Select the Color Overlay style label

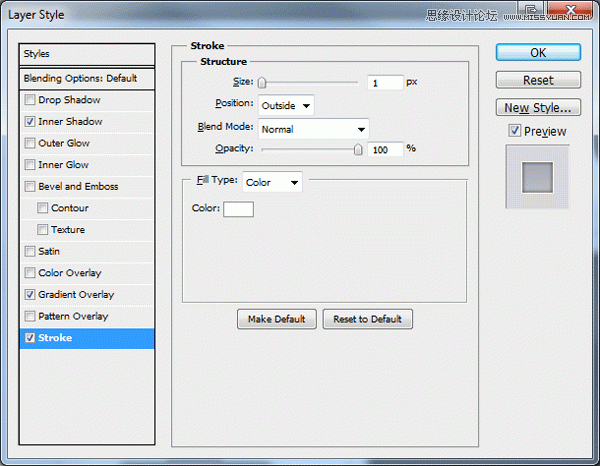click(x=70, y=273)
